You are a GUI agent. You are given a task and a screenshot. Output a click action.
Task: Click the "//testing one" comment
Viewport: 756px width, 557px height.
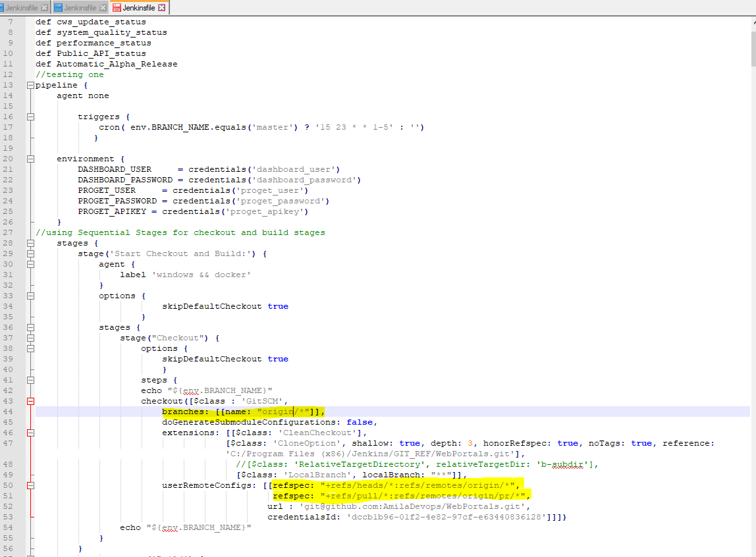(x=70, y=74)
